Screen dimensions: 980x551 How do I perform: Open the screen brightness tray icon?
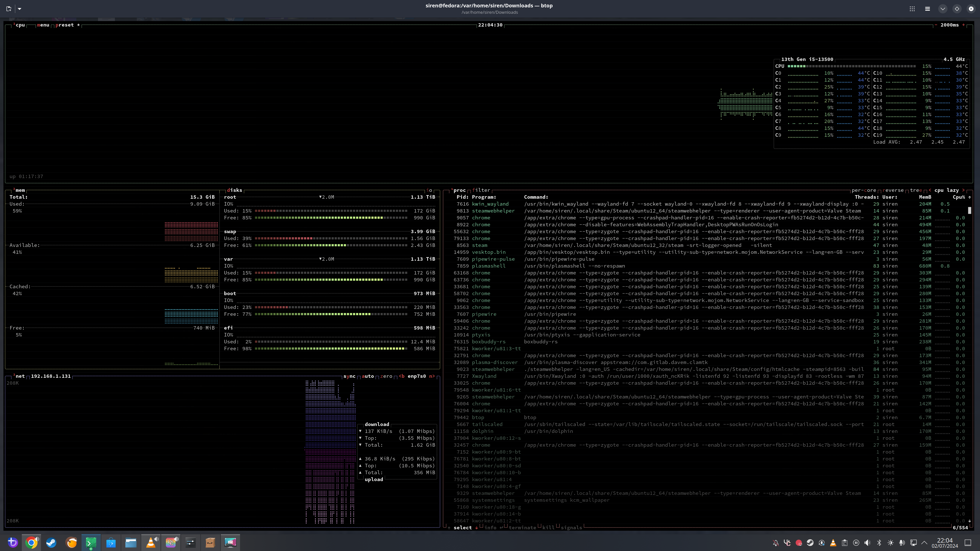(890, 543)
